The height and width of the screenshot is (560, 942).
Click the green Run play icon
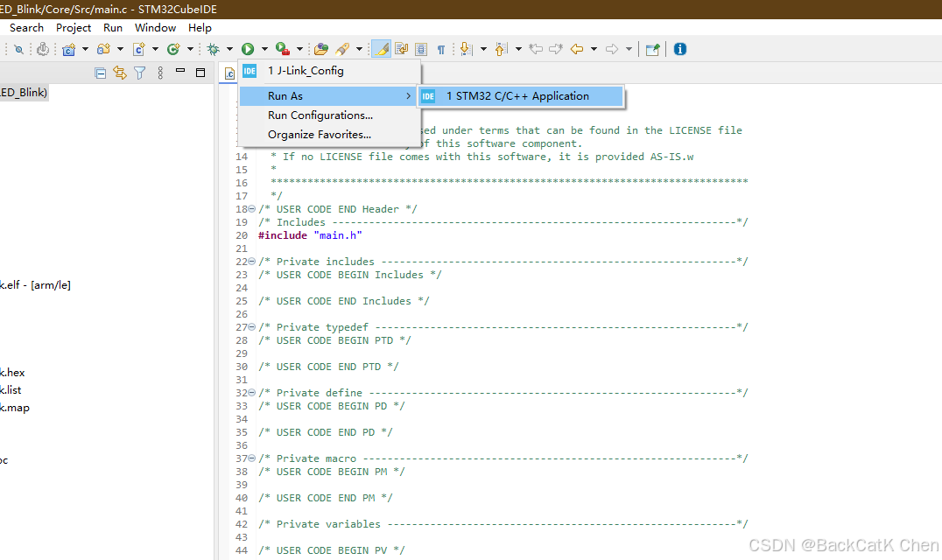248,49
